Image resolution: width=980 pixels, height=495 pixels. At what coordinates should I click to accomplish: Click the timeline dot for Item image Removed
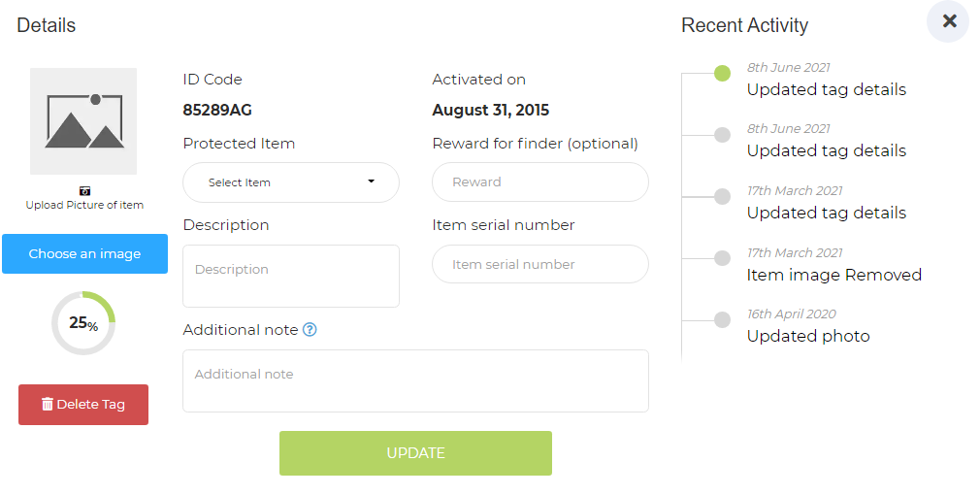[722, 258]
